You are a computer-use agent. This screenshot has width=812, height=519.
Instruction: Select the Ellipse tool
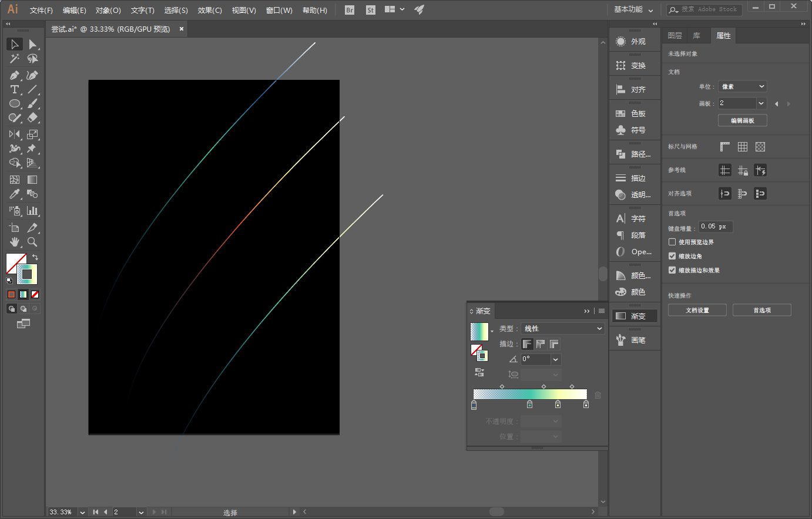[x=14, y=104]
